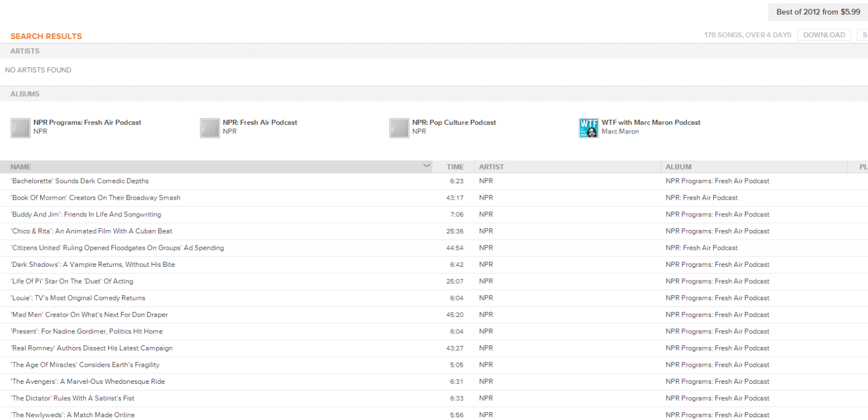Select 'The Newlyweds': A Match Made Online track

pos(72,414)
